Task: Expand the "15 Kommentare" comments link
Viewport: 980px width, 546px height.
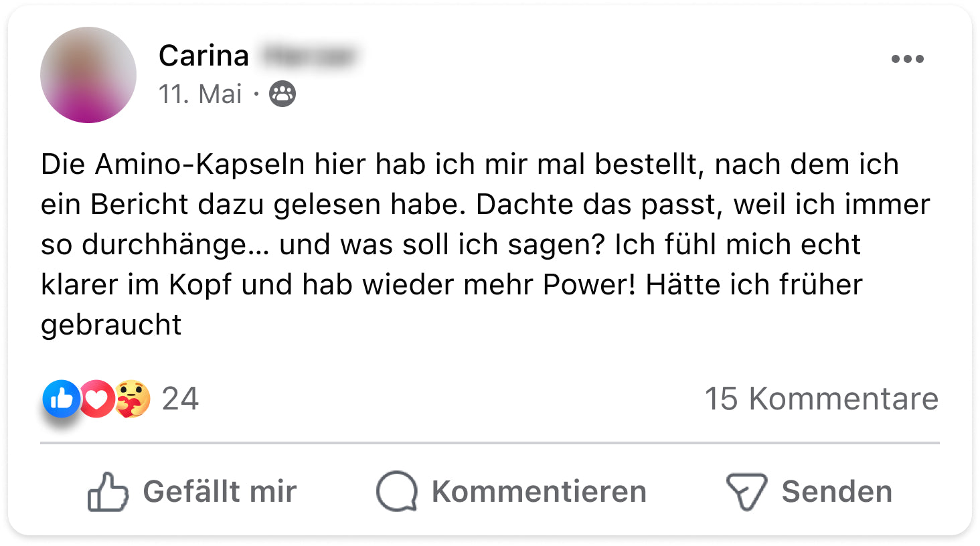Action: tap(821, 399)
